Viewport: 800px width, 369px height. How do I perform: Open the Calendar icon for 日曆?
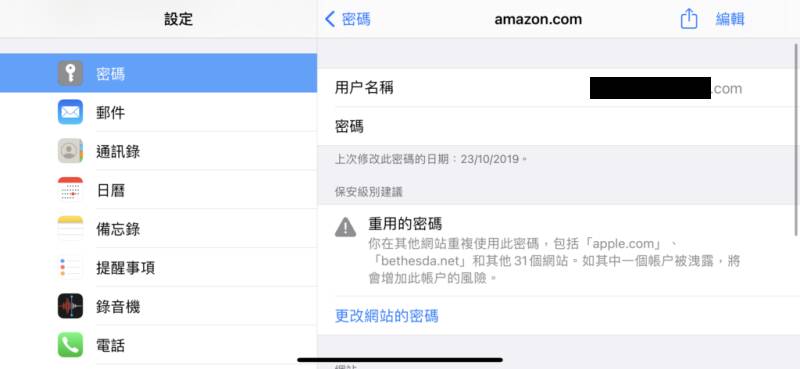70,189
